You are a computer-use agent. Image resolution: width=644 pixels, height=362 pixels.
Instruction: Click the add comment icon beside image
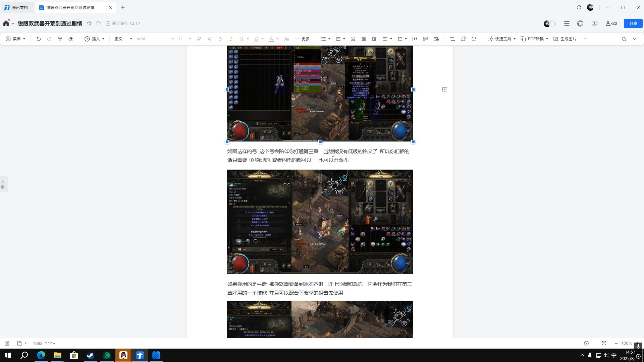tap(445, 89)
